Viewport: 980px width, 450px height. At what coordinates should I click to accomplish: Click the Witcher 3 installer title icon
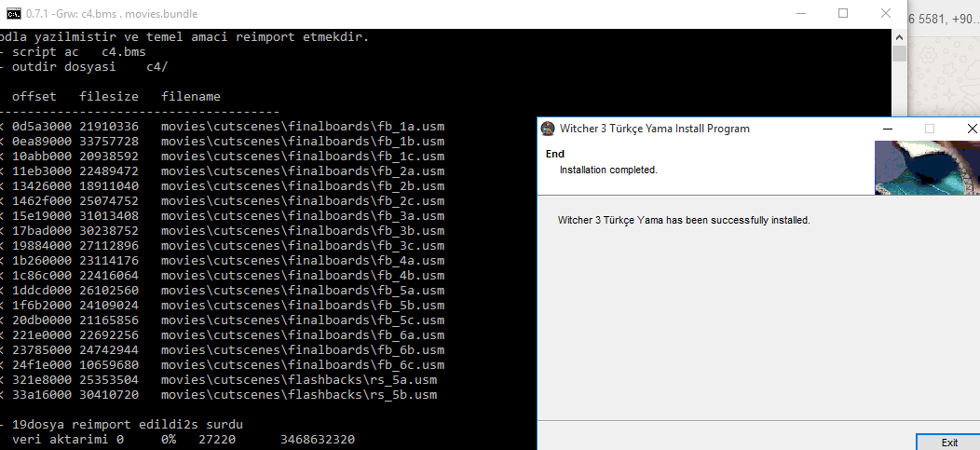point(548,129)
